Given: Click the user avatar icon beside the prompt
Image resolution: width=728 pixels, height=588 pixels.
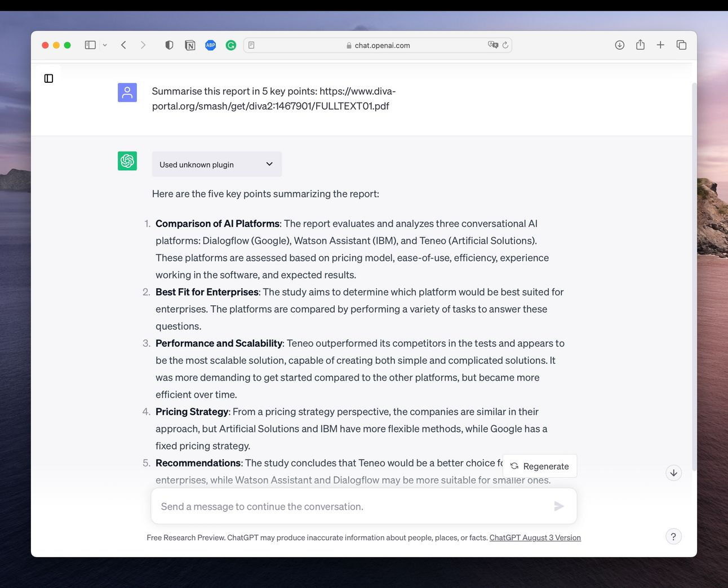Looking at the screenshot, I should [x=127, y=92].
